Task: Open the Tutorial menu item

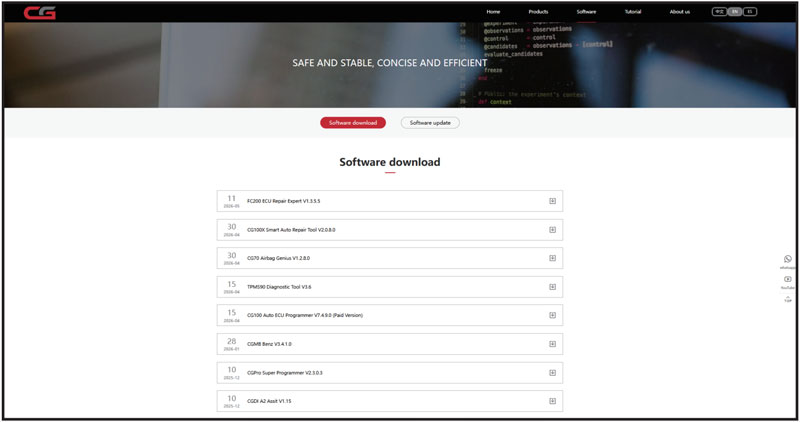Action: pyautogui.click(x=633, y=12)
